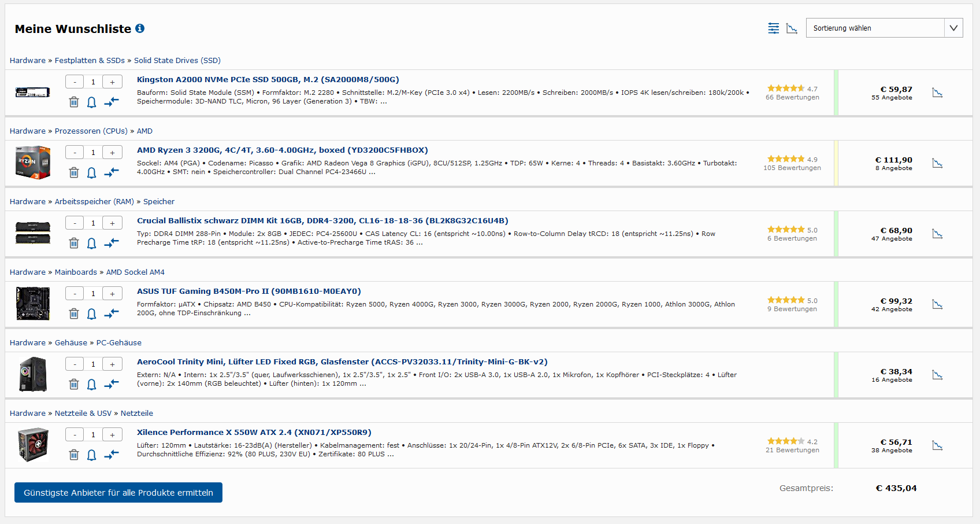Increase quantity of AMD Ryzen 3 3200G

click(112, 153)
